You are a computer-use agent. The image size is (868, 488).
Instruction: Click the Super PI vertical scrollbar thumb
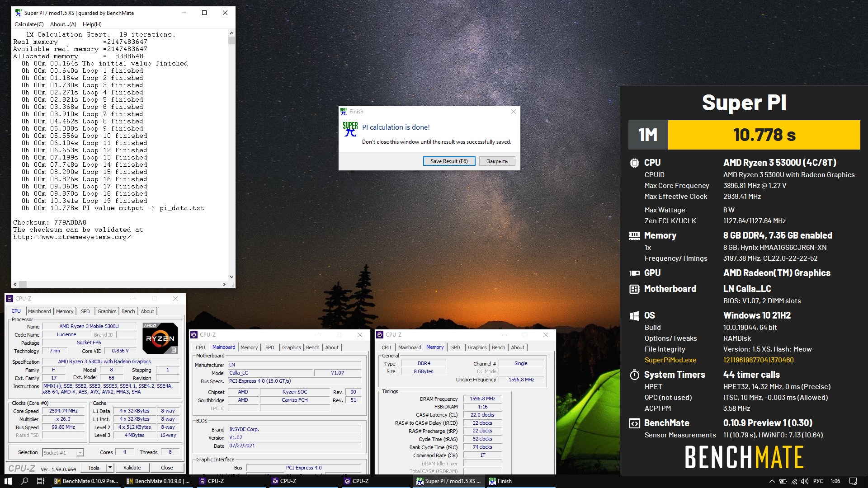231,41
